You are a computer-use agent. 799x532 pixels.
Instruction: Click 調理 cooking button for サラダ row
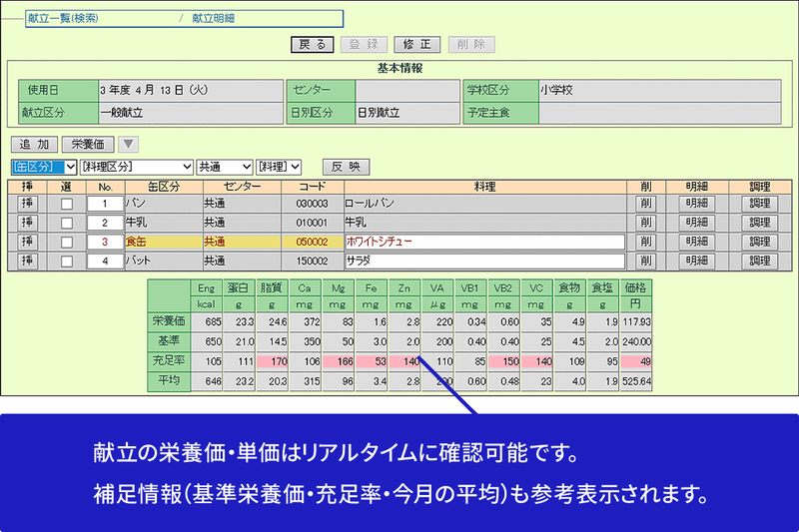[760, 261]
